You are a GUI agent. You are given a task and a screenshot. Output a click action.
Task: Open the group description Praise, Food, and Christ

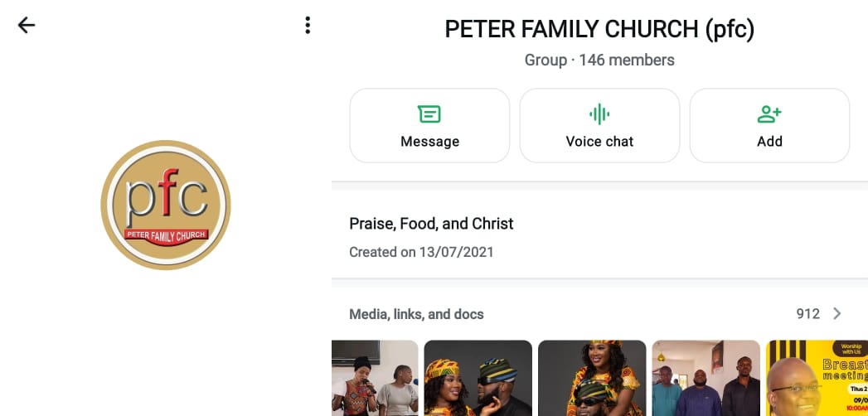tap(431, 224)
